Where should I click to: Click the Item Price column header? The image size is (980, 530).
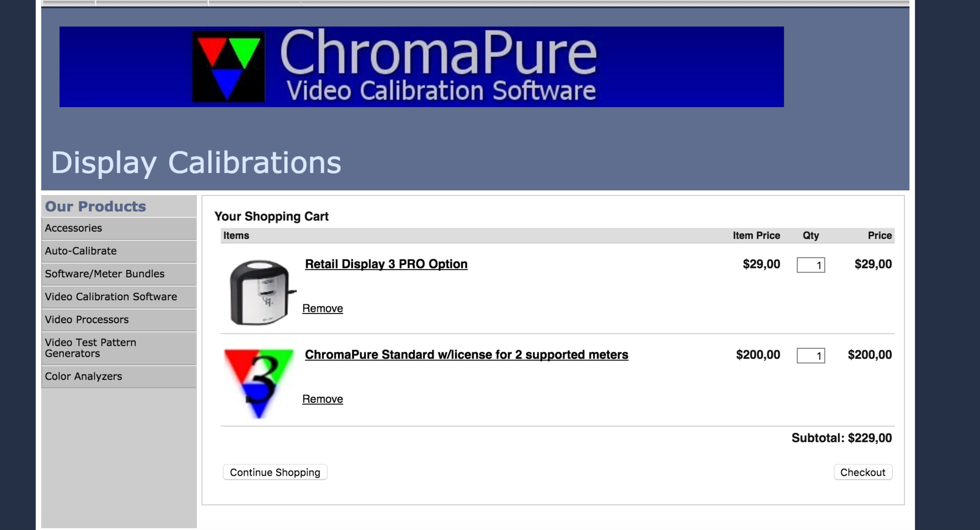[x=756, y=235]
